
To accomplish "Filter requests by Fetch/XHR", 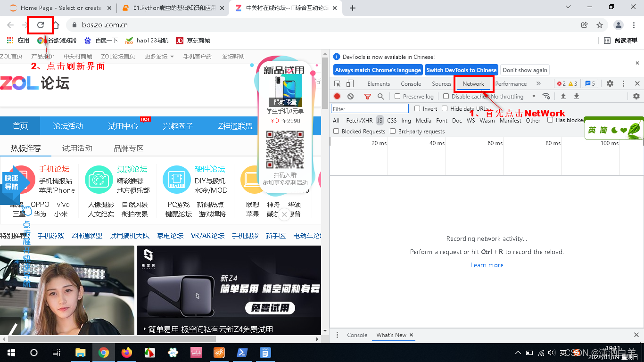I will pos(359,120).
